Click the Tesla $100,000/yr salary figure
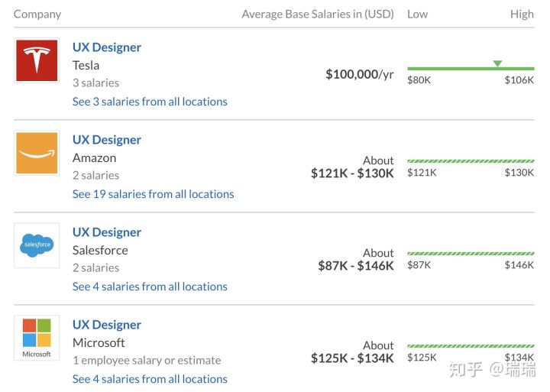This screenshot has height=392, width=550. tap(360, 74)
